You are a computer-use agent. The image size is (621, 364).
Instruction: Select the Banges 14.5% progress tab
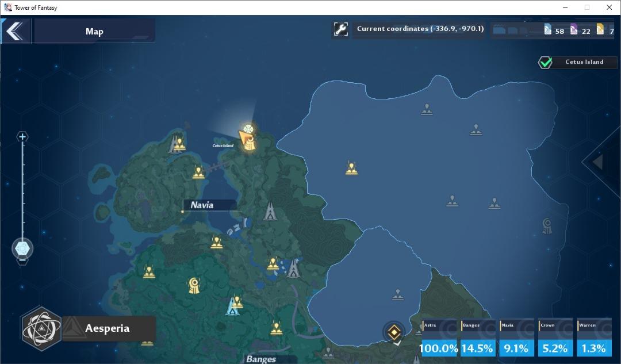coord(477,339)
